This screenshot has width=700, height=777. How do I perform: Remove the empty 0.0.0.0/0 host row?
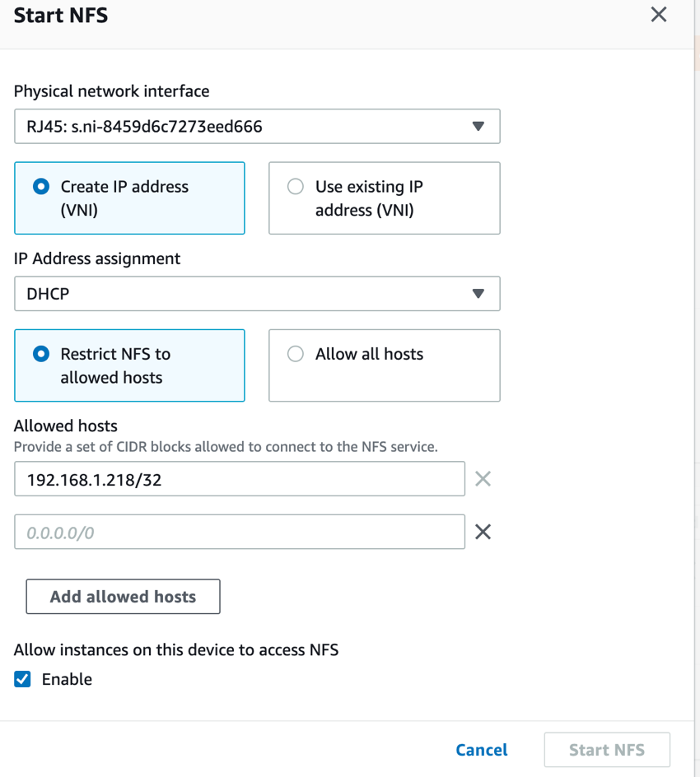coord(483,532)
